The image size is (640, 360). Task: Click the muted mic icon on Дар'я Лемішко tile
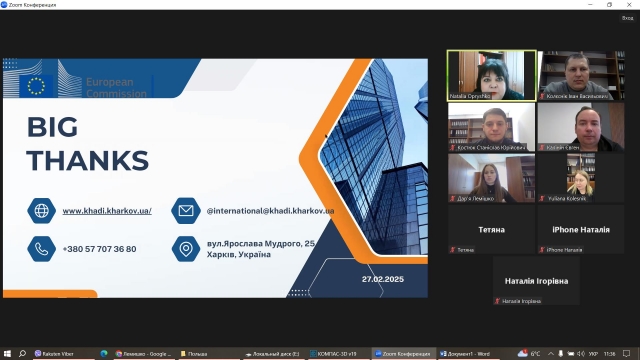tap(452, 198)
